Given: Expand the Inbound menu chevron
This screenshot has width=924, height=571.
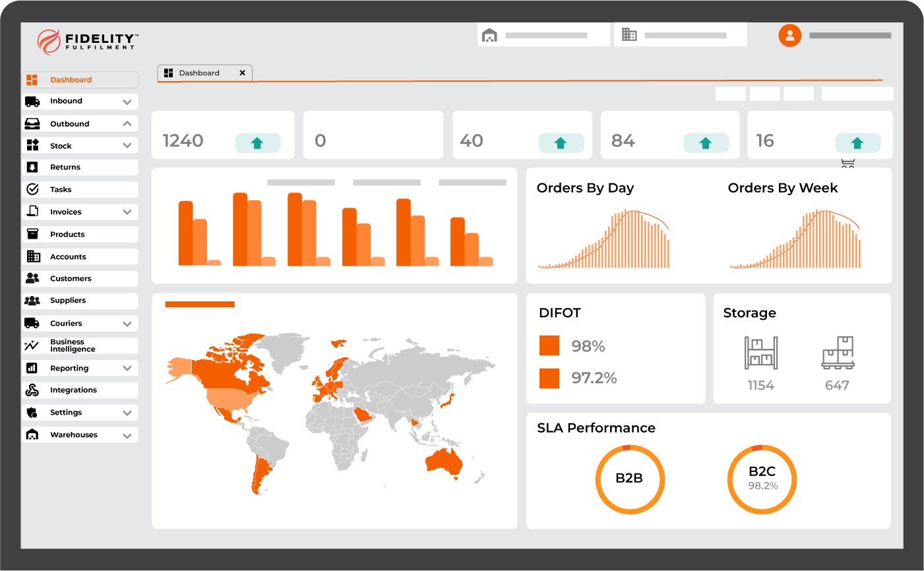Looking at the screenshot, I should pos(127,102).
